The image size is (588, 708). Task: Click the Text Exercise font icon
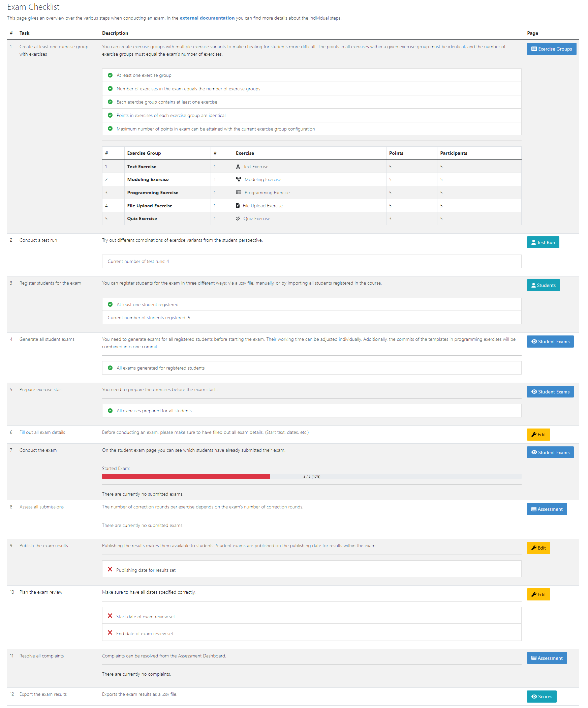[238, 167]
